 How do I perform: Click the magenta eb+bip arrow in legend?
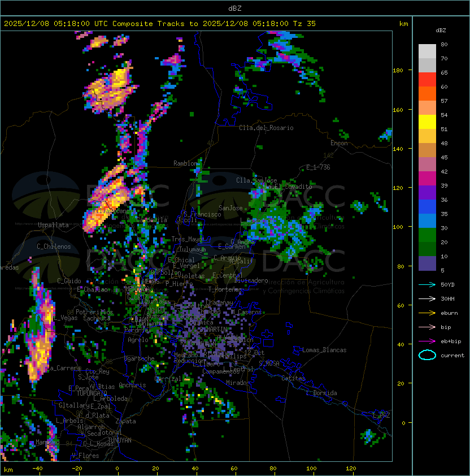[427, 341]
